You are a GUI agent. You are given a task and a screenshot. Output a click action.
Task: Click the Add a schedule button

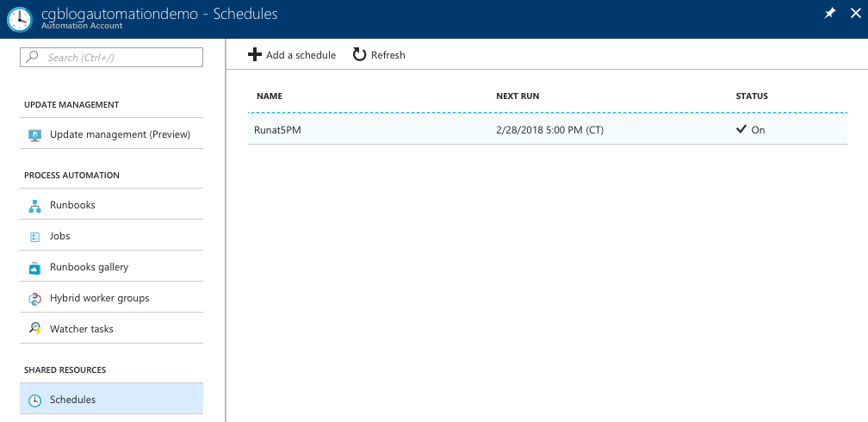[x=292, y=55]
